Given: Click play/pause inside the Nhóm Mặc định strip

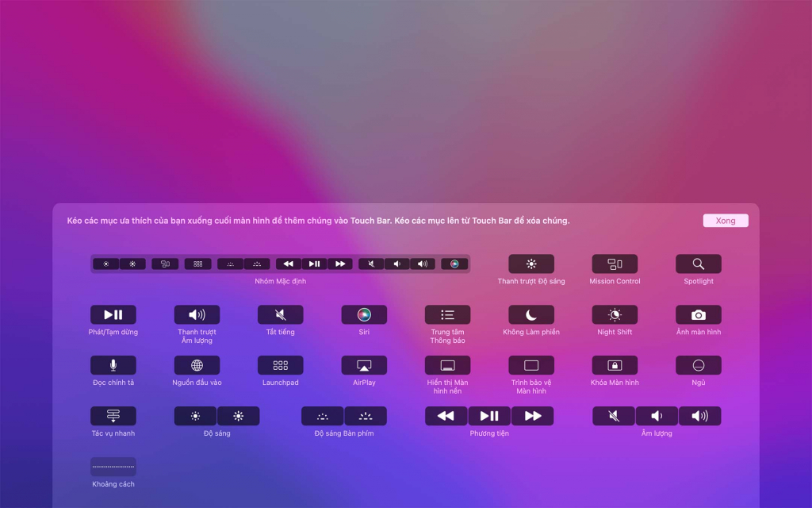Looking at the screenshot, I should [314, 264].
